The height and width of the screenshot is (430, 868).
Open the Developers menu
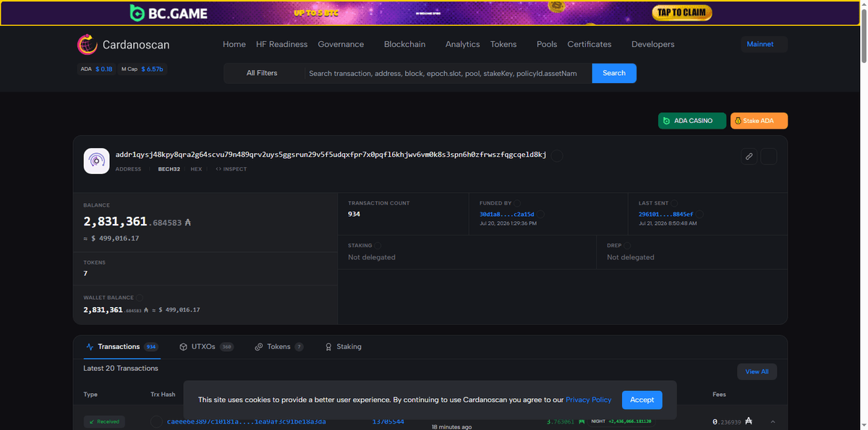point(652,44)
